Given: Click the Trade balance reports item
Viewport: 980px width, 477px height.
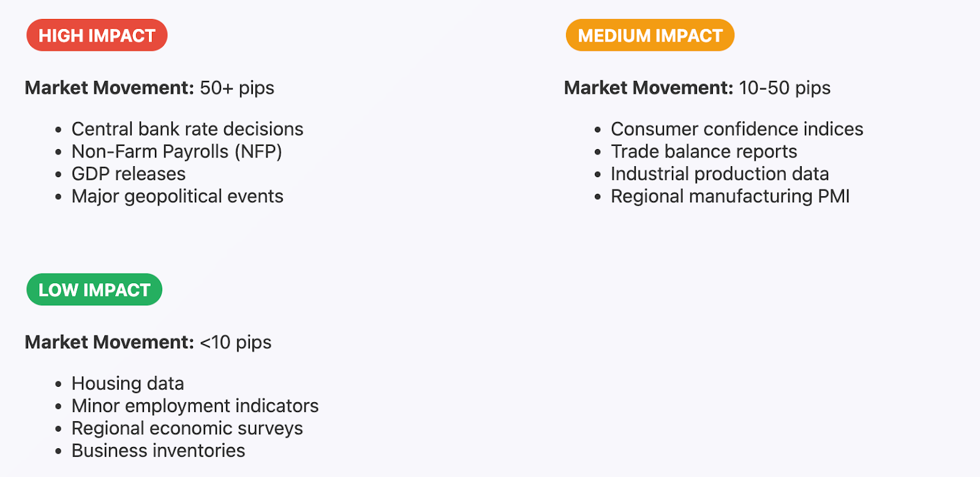Looking at the screenshot, I should (704, 151).
